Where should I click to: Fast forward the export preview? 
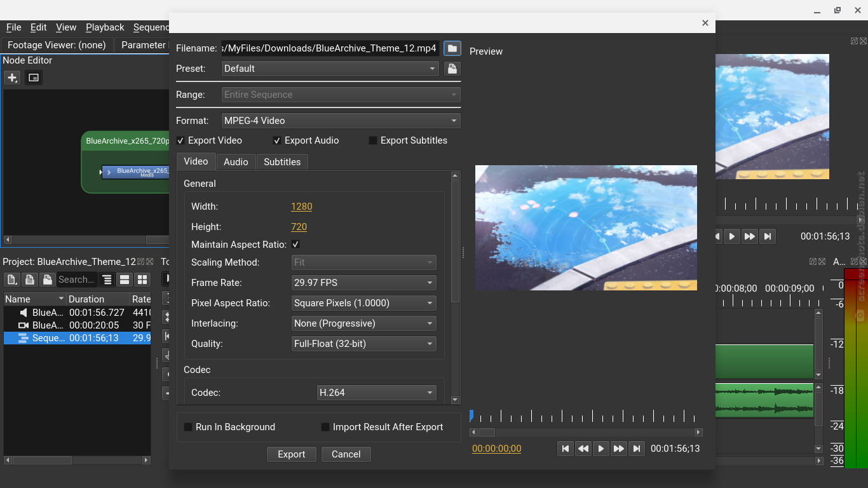click(x=619, y=449)
